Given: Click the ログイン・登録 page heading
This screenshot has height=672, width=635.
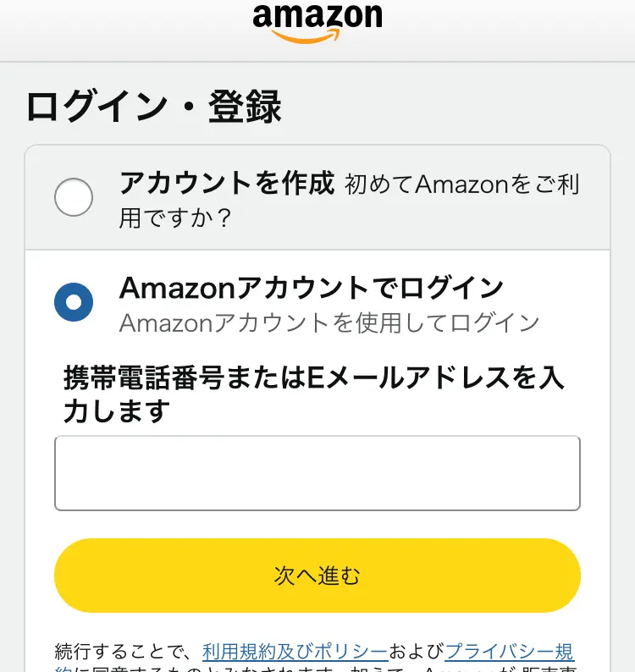Looking at the screenshot, I should 153,108.
